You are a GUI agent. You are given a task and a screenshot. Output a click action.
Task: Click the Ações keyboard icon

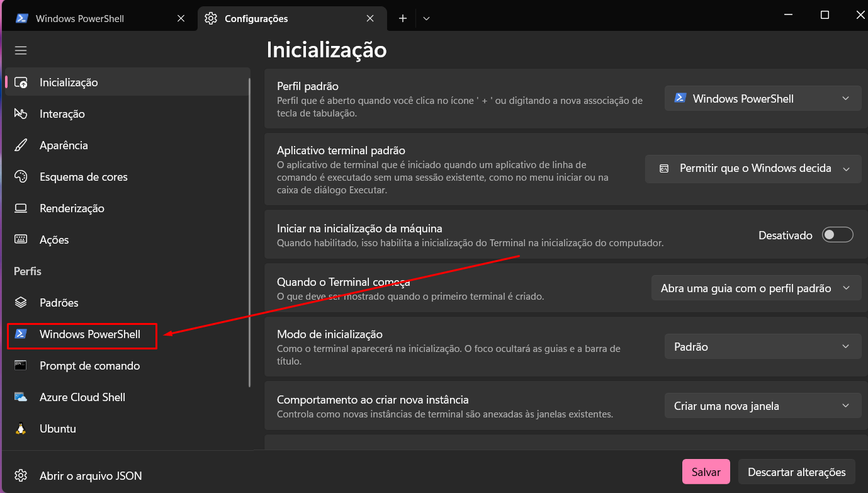click(21, 240)
